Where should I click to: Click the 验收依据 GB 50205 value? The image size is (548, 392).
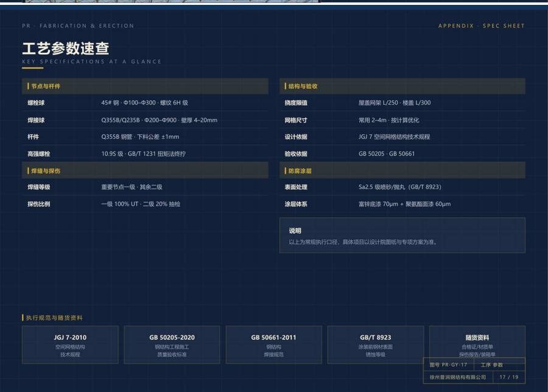(x=387, y=154)
